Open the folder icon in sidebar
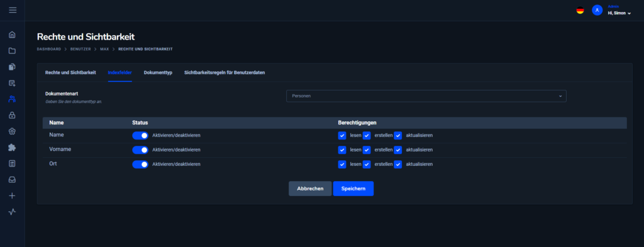The image size is (644, 247). point(12,51)
